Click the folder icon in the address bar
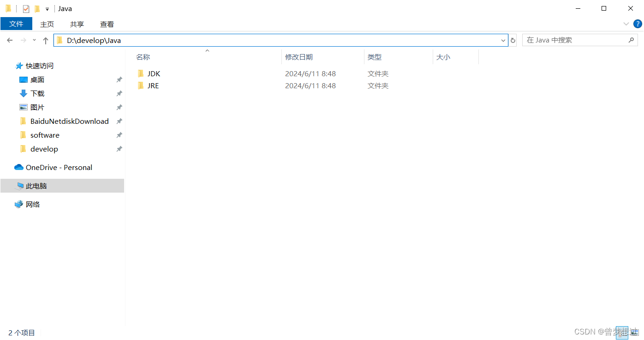 tap(60, 40)
